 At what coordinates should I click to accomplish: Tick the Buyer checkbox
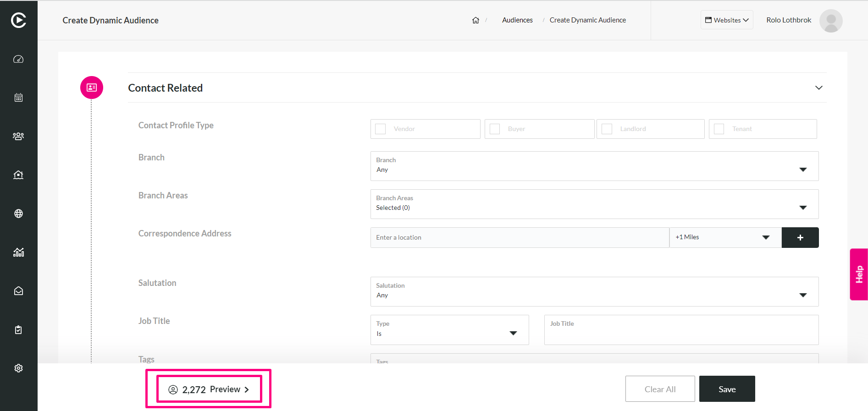click(495, 129)
